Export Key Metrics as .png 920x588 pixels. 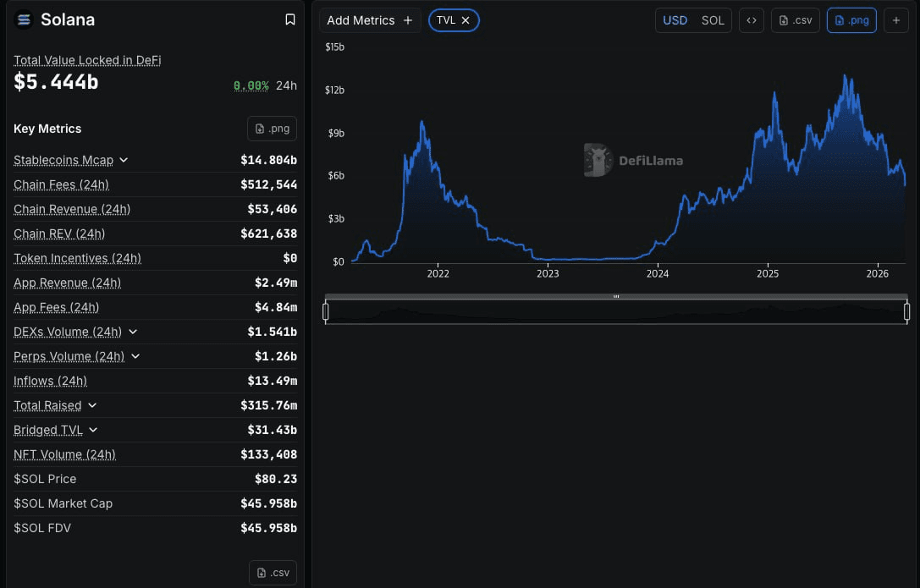272,129
